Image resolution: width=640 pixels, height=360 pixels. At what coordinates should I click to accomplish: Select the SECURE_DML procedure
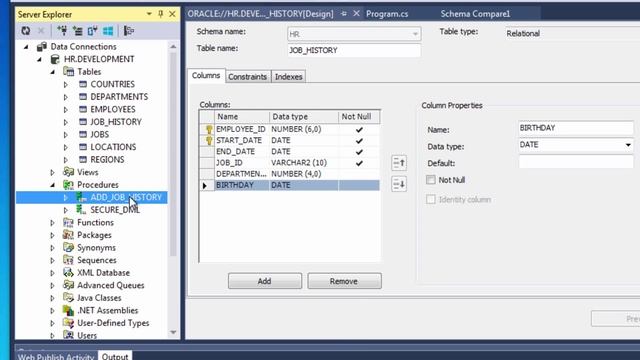pos(115,210)
